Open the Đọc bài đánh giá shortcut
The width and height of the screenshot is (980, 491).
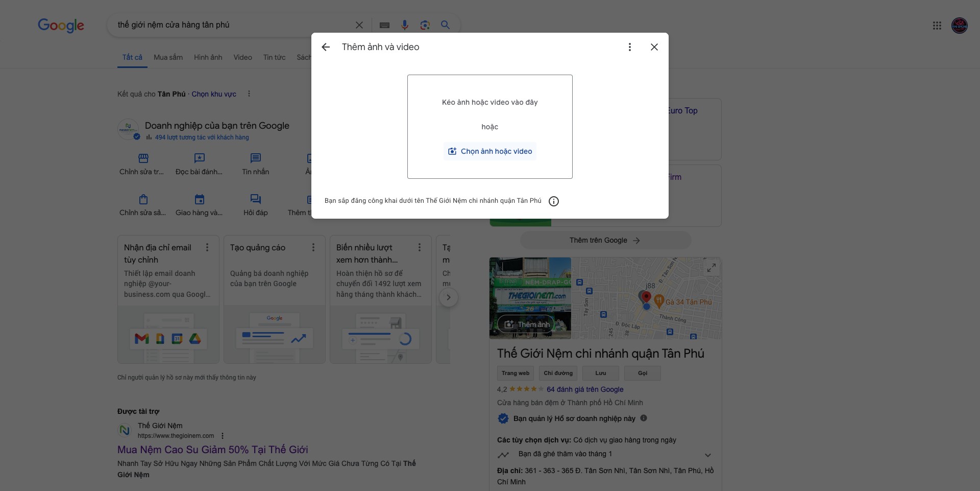tap(199, 165)
